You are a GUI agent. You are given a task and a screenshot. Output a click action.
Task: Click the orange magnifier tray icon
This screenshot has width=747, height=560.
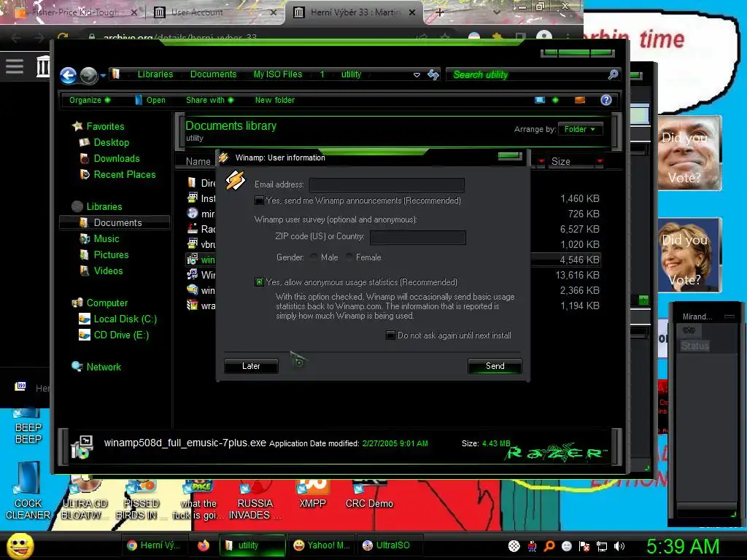[549, 546]
